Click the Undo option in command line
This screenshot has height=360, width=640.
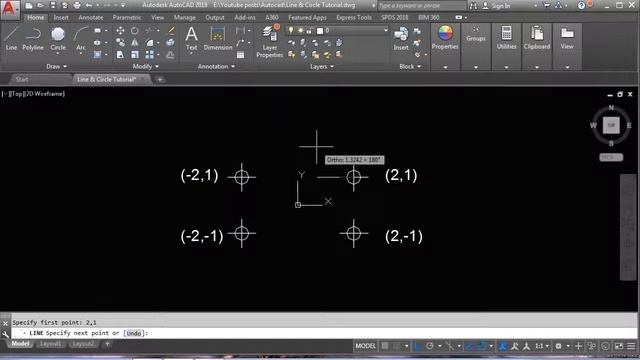click(x=134, y=333)
